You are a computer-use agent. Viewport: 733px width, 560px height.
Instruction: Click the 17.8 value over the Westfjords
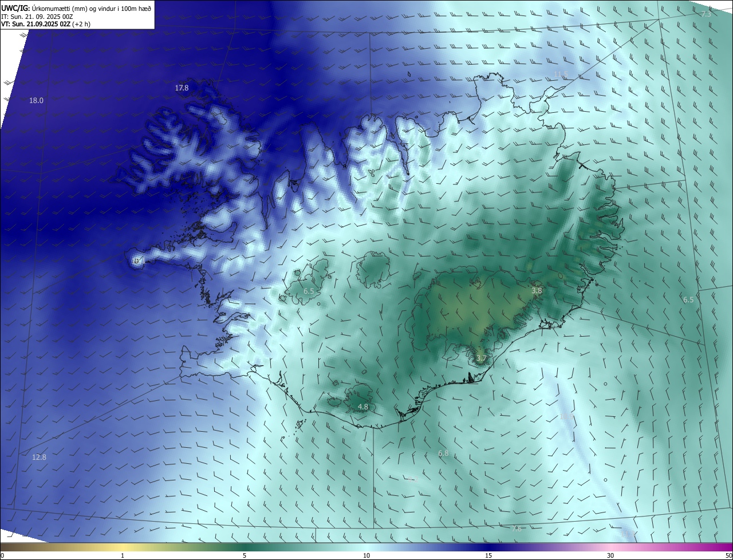point(182,88)
